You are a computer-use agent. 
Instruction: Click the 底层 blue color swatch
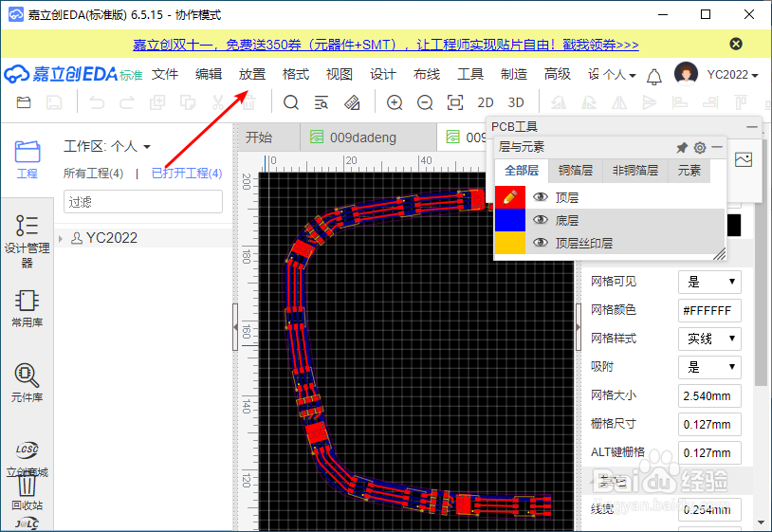(x=510, y=220)
